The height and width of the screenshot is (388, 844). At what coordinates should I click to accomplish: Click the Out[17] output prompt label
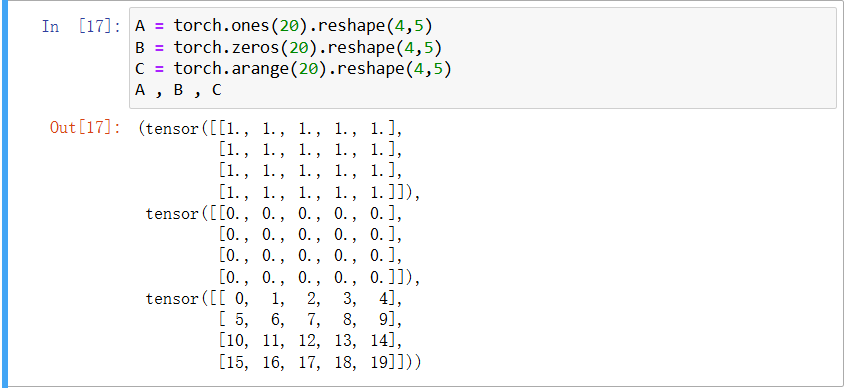(x=85, y=128)
